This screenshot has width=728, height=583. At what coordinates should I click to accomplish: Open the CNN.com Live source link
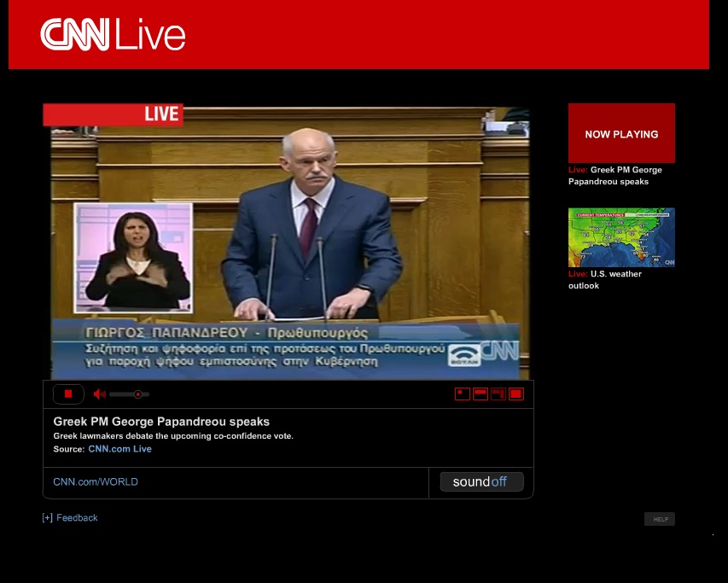[119, 449]
